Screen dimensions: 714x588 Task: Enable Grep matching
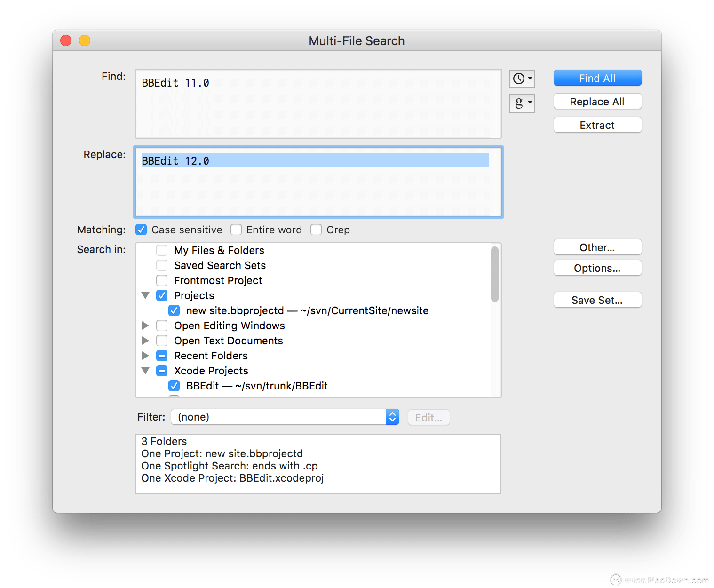click(316, 230)
